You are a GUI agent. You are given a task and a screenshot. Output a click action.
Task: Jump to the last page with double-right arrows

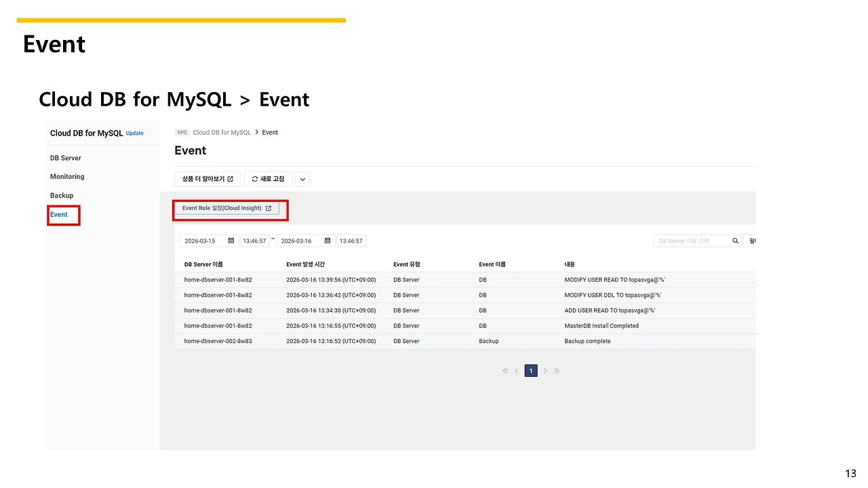(557, 371)
